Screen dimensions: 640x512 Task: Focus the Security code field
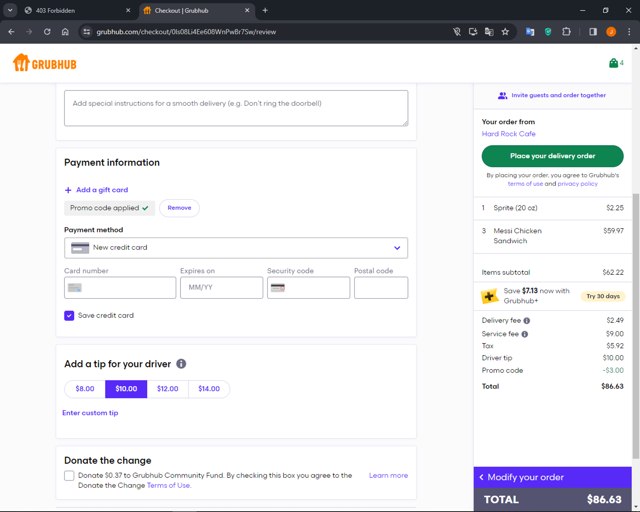point(308,287)
